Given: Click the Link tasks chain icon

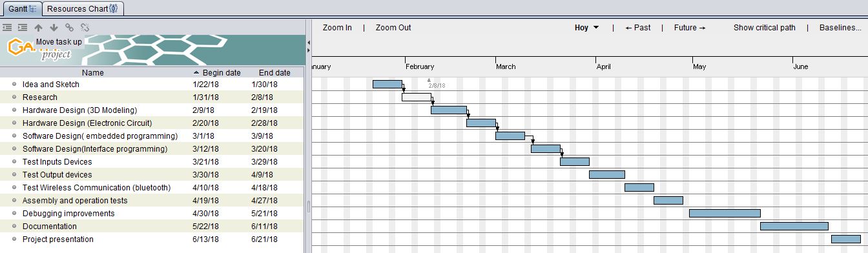Looking at the screenshot, I should click(x=69, y=28).
